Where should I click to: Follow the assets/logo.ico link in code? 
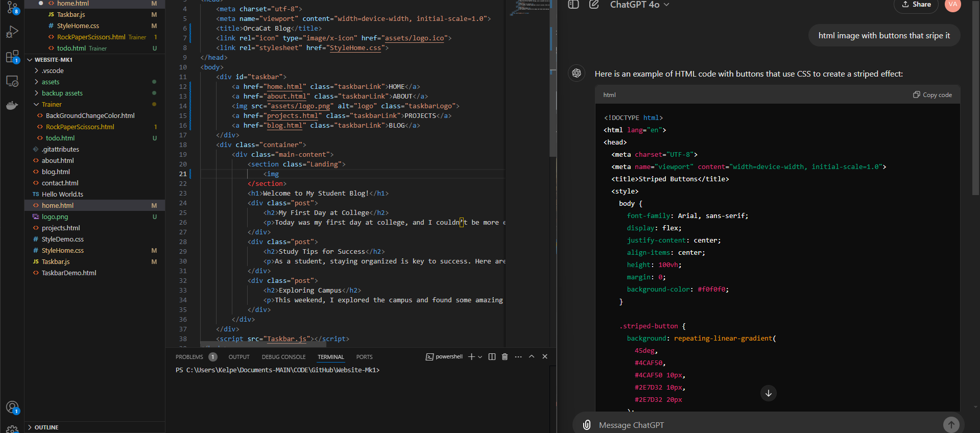(x=414, y=38)
